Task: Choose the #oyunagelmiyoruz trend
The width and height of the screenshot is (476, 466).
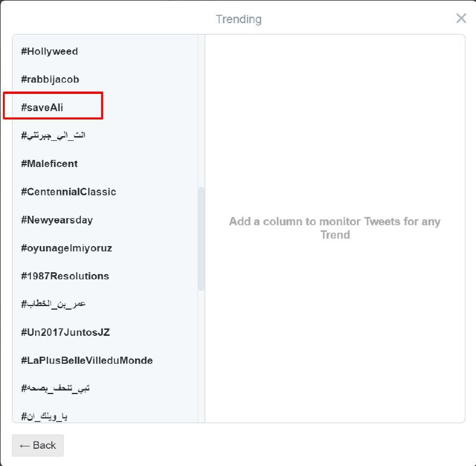Action: pos(65,248)
